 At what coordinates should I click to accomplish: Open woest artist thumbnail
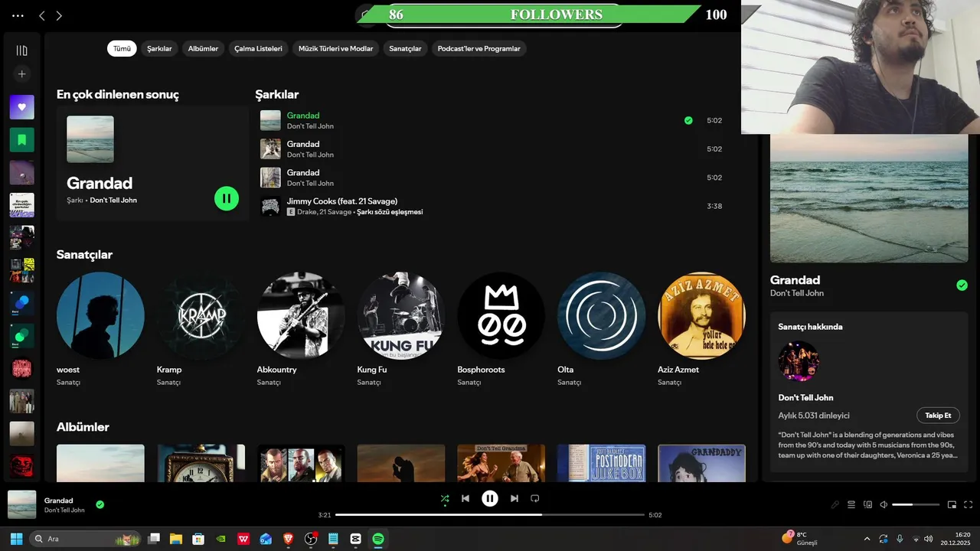[100, 315]
